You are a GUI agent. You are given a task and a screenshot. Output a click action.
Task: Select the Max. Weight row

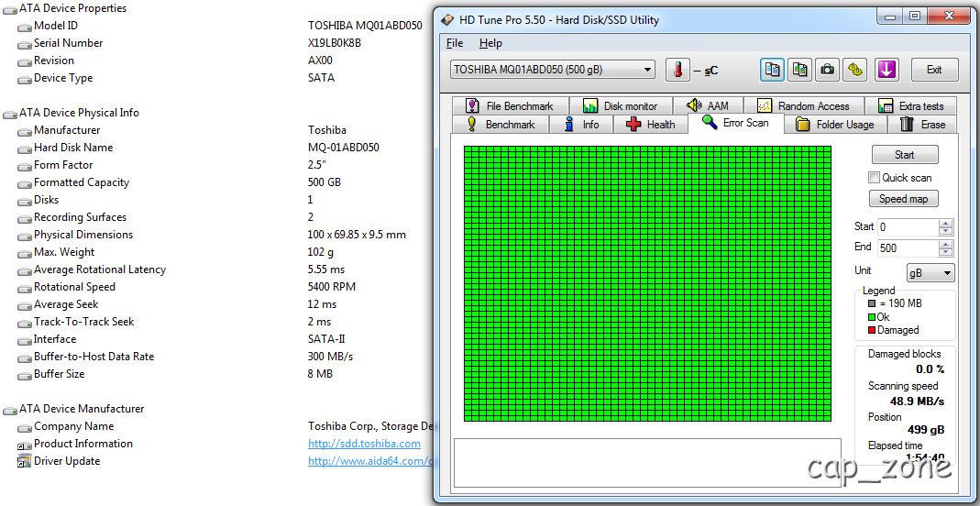pos(216,252)
